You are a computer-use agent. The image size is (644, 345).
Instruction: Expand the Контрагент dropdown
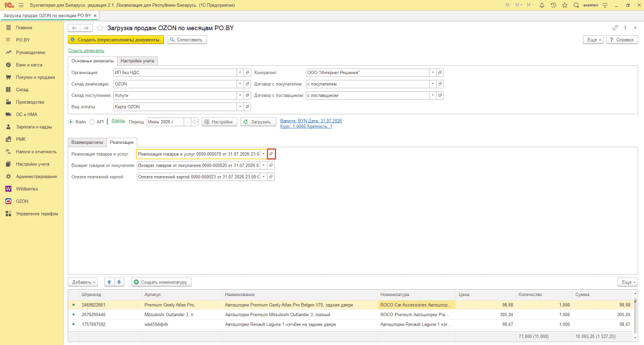pos(433,73)
